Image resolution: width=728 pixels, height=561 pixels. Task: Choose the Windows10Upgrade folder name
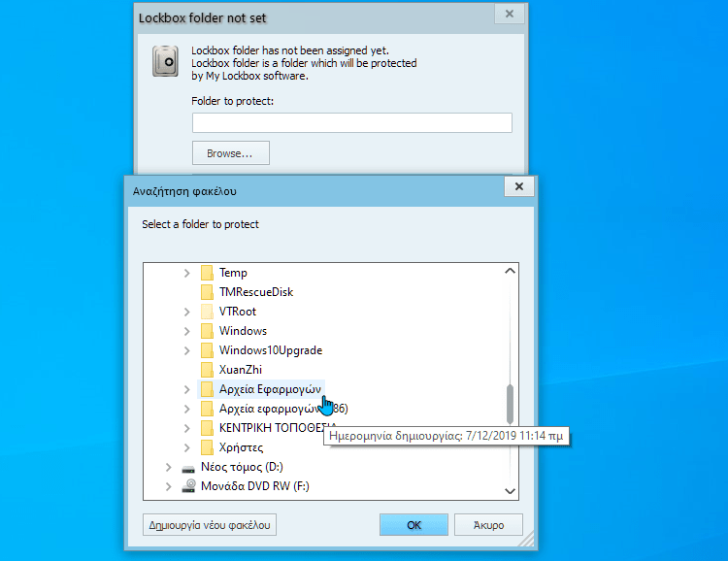pos(271,350)
